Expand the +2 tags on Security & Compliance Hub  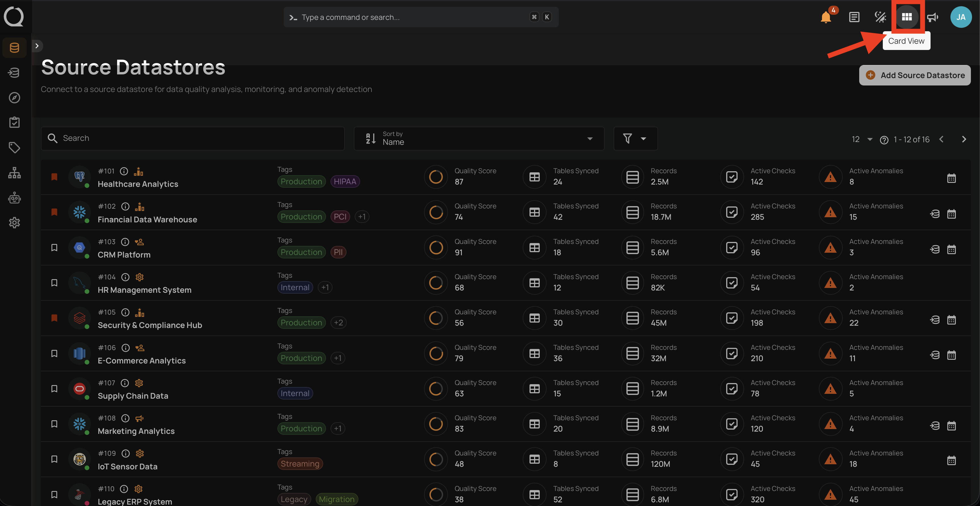[338, 323]
